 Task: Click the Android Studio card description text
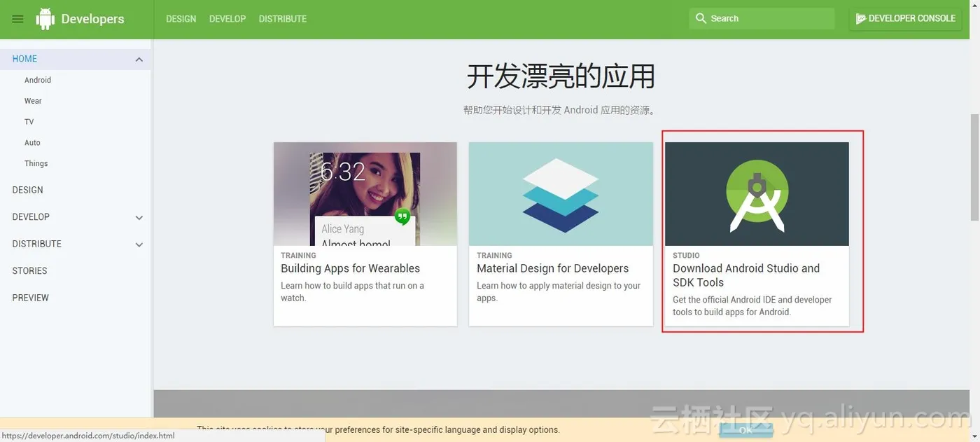tap(752, 306)
